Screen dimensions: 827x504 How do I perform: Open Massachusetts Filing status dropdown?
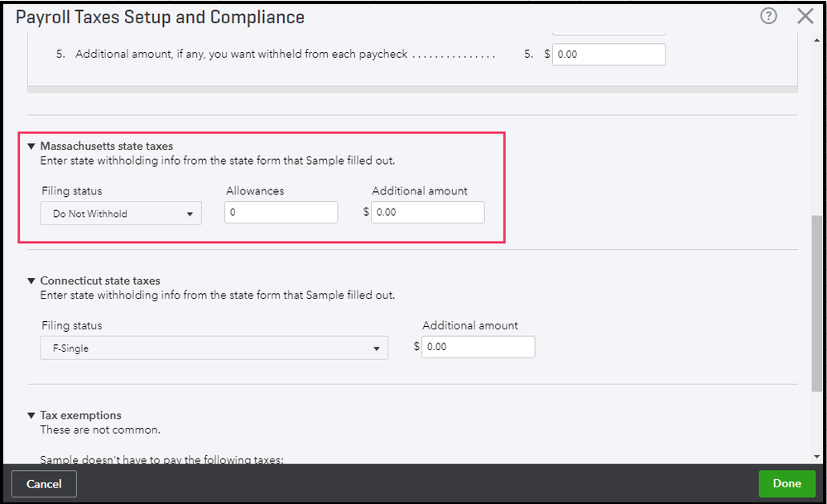point(121,214)
